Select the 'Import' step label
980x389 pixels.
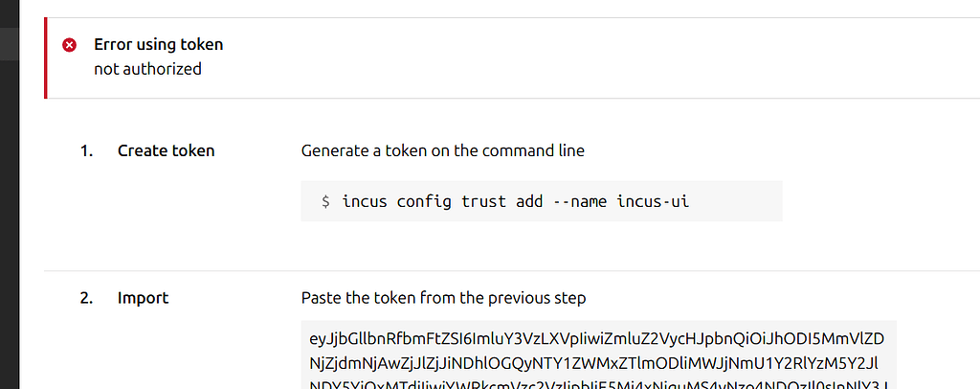point(144,298)
